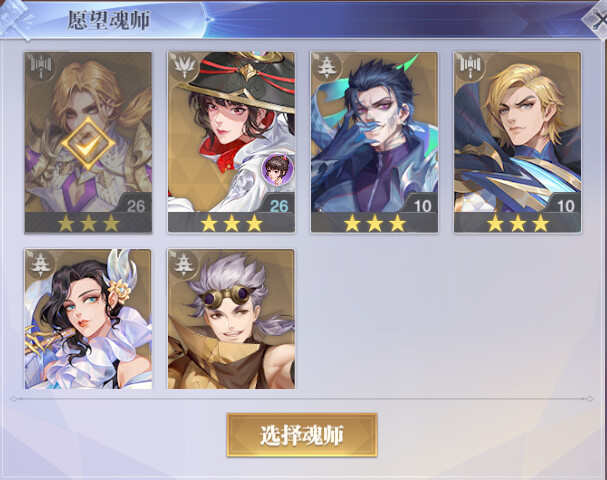This screenshot has width=607, height=480.
Task: Click three-star rating on blonde swordsman card
Action: [x=517, y=223]
